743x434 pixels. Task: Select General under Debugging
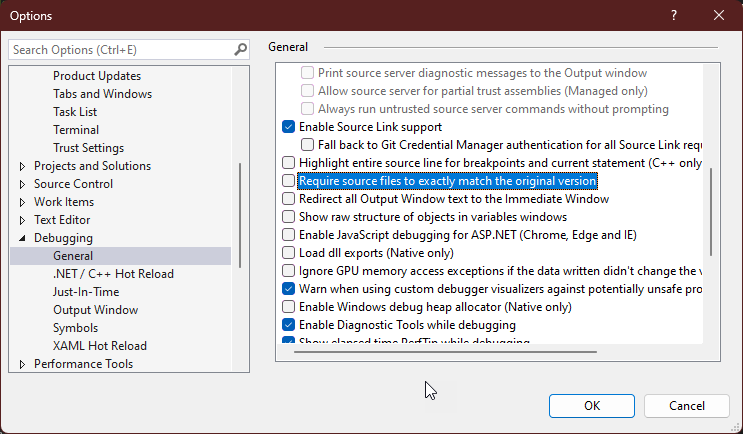[120, 256]
